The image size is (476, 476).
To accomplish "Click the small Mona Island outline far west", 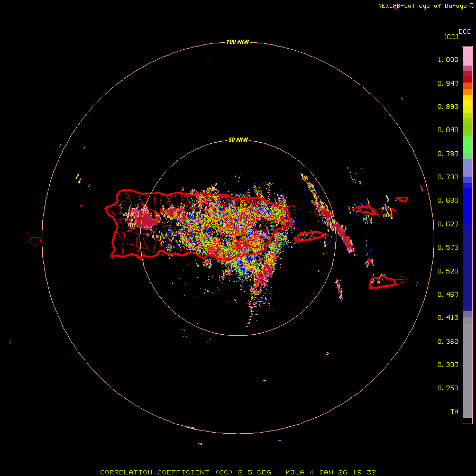I will tap(35, 241).
